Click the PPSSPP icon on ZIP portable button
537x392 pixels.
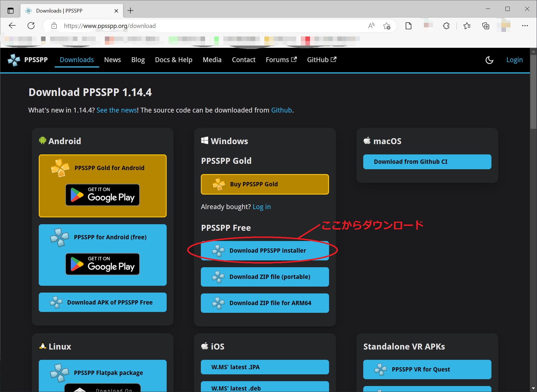[x=219, y=277]
